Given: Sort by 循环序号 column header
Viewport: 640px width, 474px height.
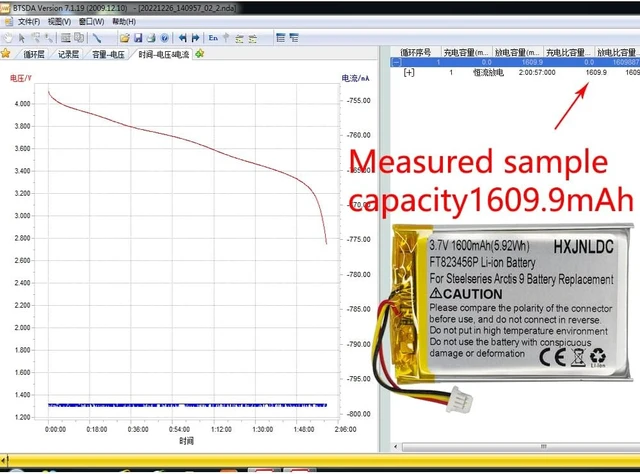Looking at the screenshot, I should point(415,52).
